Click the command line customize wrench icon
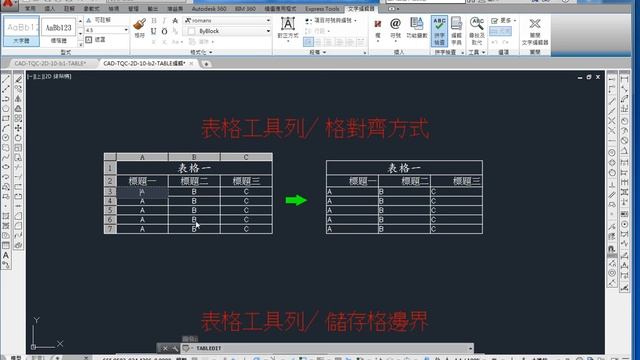640x360 pixels. pos(175,348)
